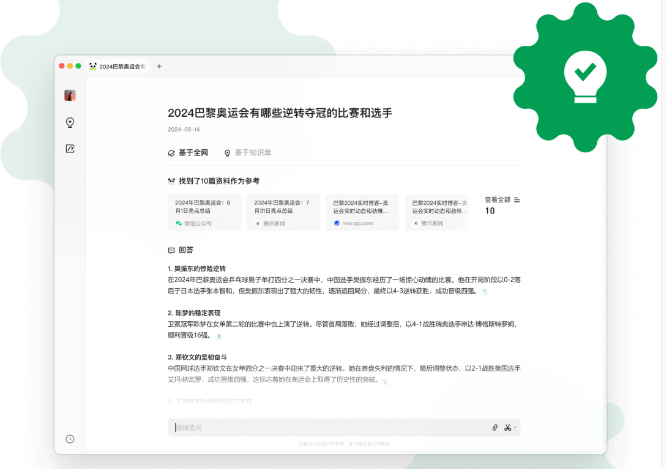This screenshot has height=469, width=667.
Task: Click heading 1. 樊振东的惊险逆转
Action: click(197, 269)
